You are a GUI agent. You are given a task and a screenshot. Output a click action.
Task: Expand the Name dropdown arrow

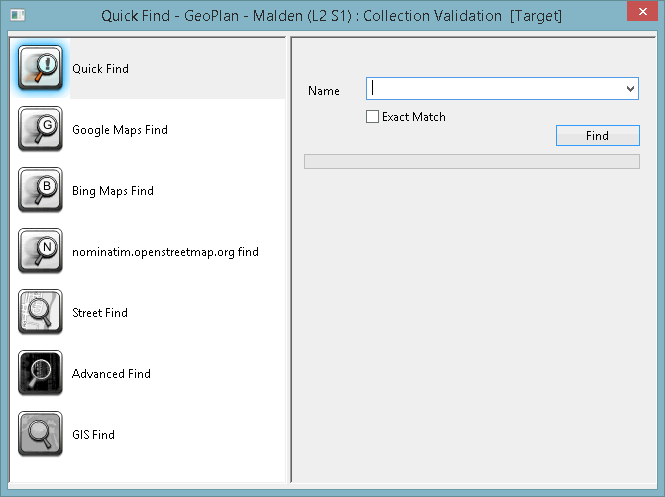(630, 89)
